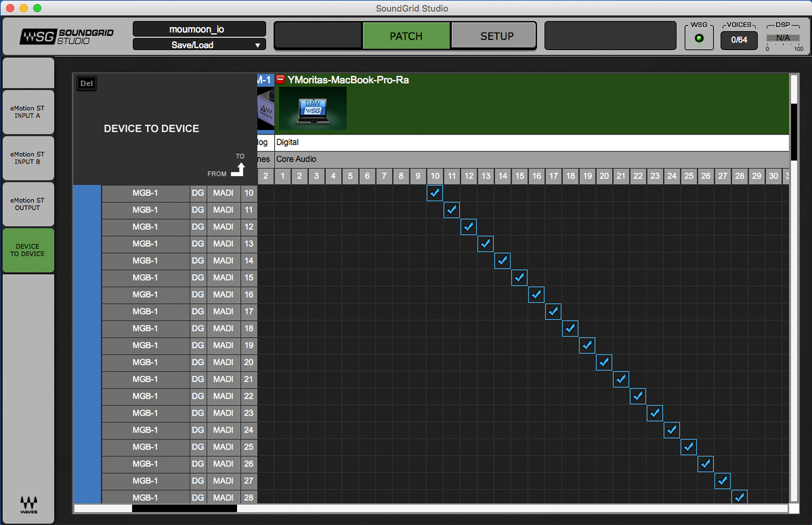Uncheck patch from MADI 10 to channel 10
This screenshot has height=525, width=812.
(435, 193)
